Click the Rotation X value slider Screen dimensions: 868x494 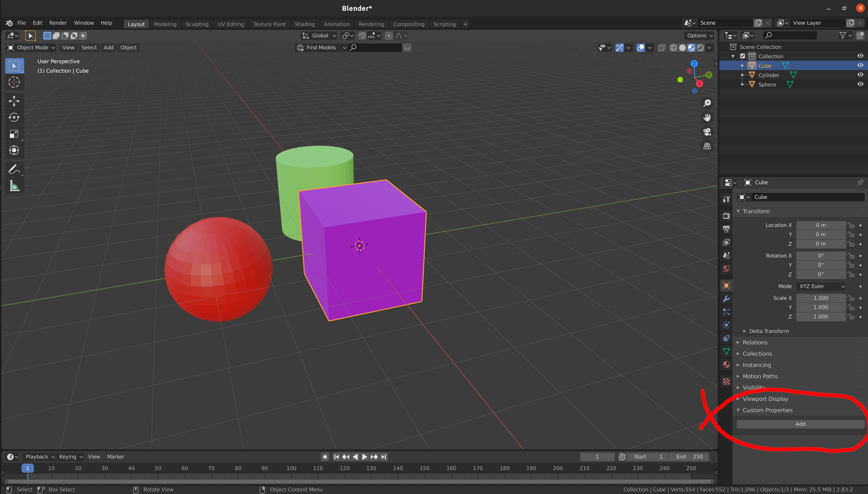tap(821, 256)
